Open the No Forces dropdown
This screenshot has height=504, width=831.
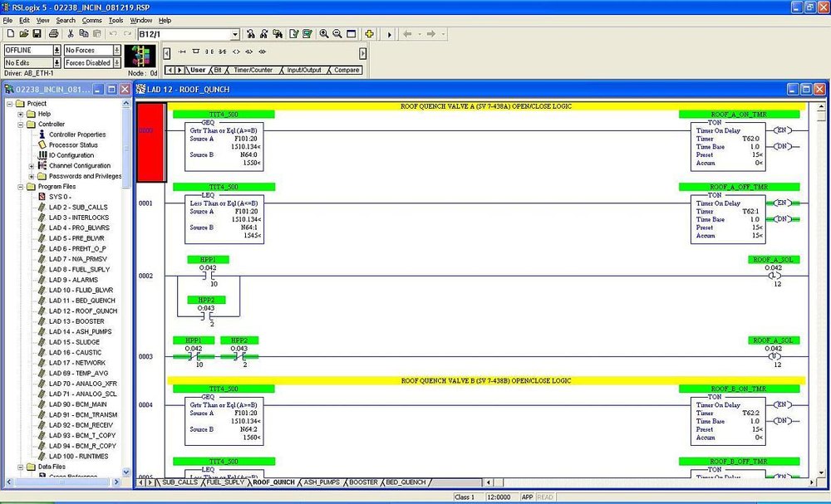[116, 50]
